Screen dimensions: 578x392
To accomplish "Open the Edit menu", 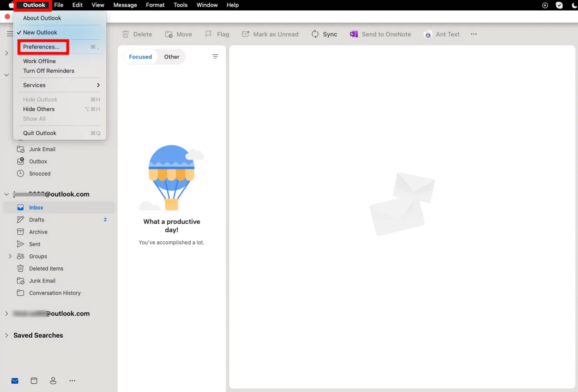I will (x=77, y=5).
